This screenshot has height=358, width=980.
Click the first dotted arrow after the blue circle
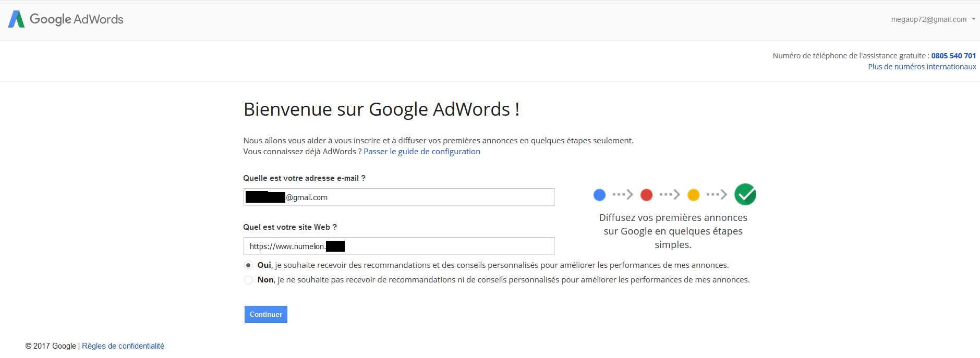pyautogui.click(x=623, y=195)
